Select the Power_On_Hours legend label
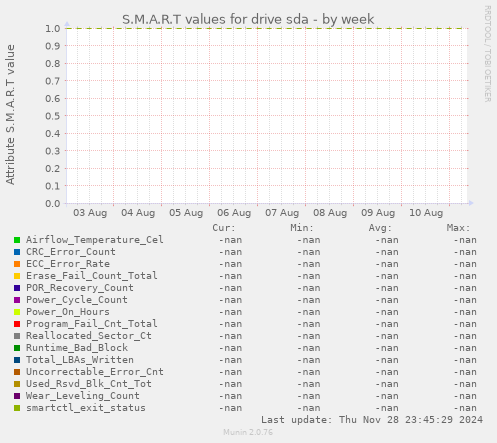The height and width of the screenshot is (443, 497). [x=68, y=312]
